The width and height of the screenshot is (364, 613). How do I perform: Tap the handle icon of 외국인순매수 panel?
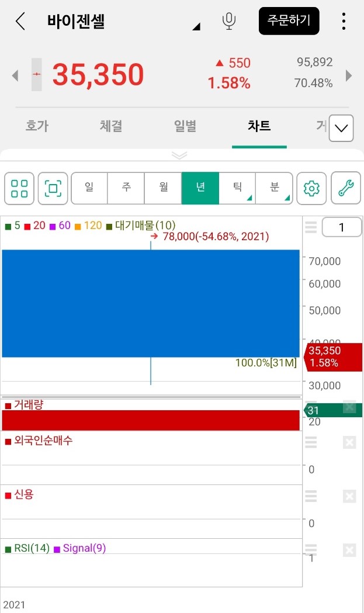[x=311, y=442]
